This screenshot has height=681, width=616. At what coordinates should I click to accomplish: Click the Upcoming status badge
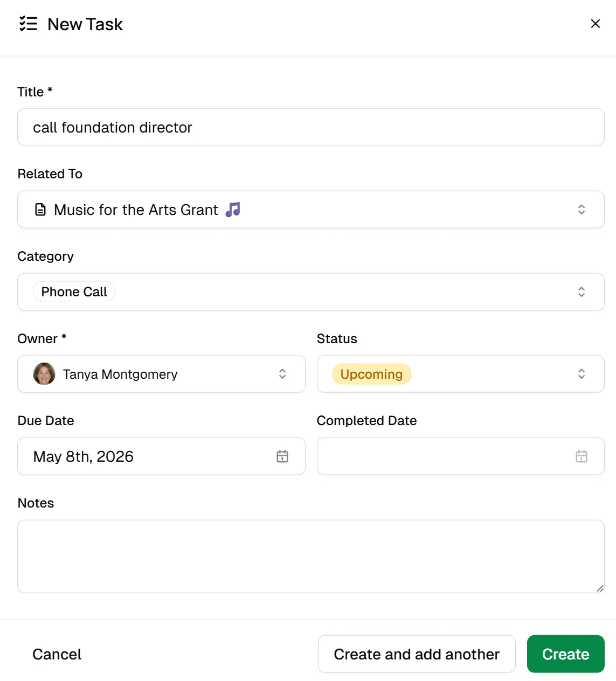[x=372, y=374]
